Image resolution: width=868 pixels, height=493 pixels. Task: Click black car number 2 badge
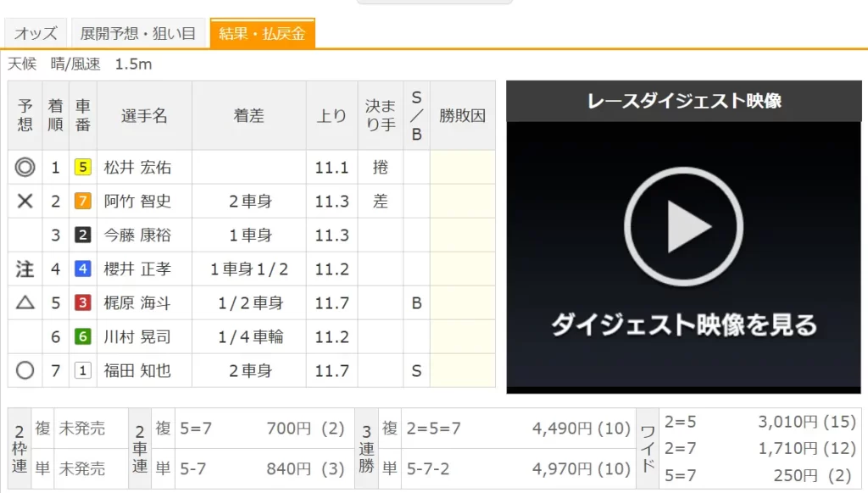pos(82,235)
